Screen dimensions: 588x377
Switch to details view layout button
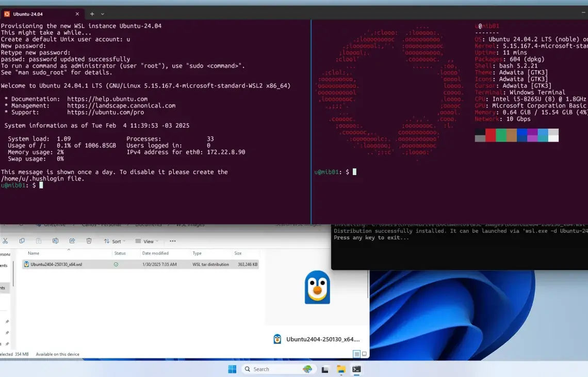(356, 354)
